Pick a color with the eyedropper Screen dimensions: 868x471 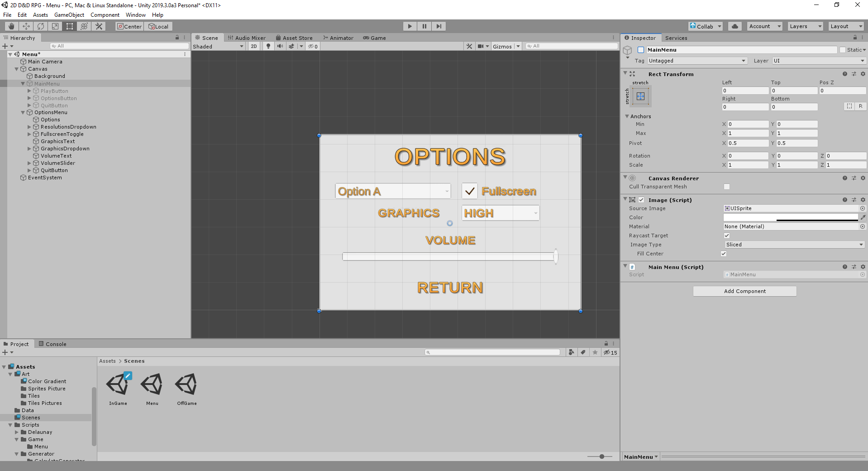pos(863,217)
